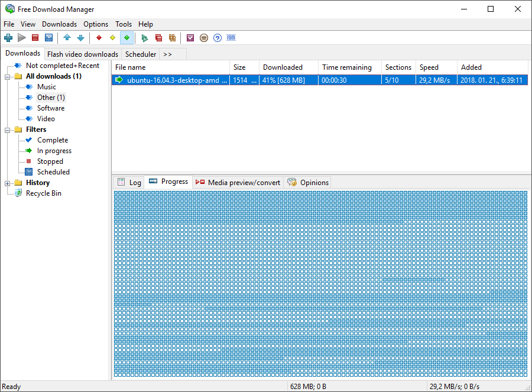Move download up with blue up arrow

[x=67, y=38]
